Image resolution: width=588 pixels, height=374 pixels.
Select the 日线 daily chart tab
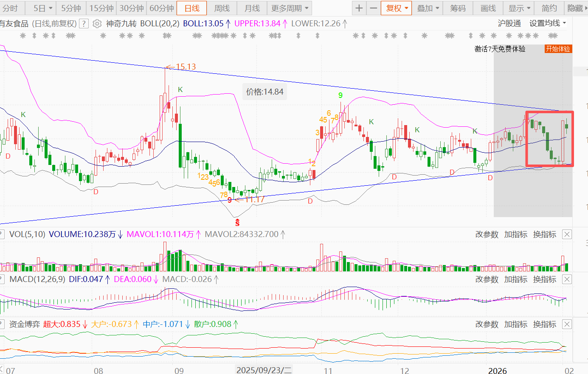click(x=192, y=8)
